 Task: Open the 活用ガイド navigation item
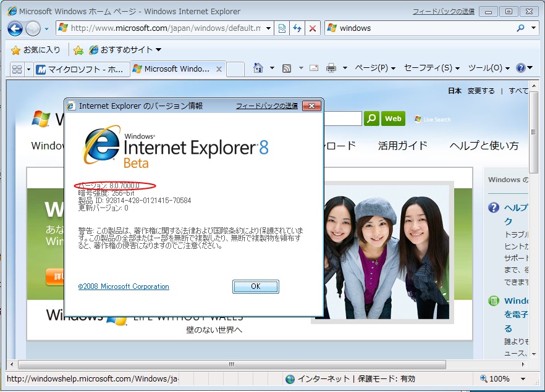tap(402, 146)
